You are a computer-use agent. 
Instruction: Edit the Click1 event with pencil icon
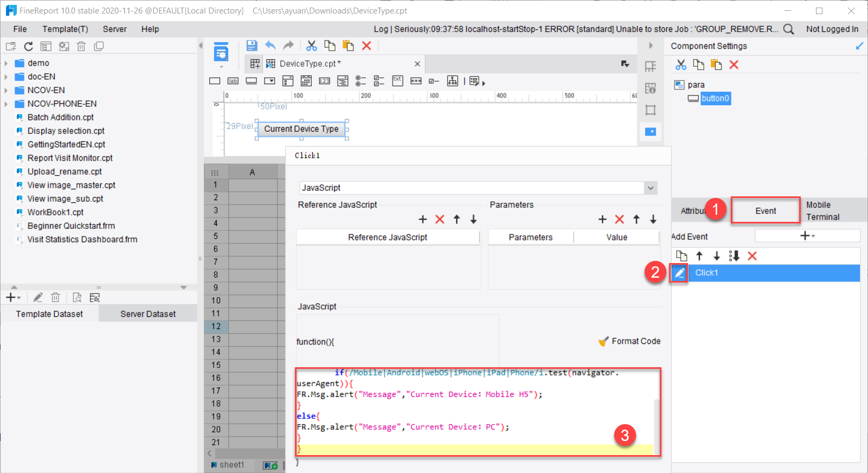[x=679, y=273]
